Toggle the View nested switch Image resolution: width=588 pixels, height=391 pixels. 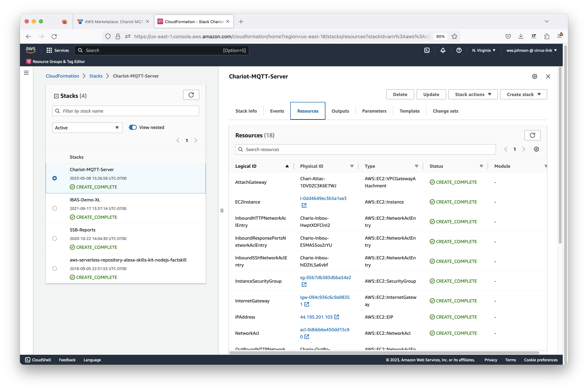132,127
